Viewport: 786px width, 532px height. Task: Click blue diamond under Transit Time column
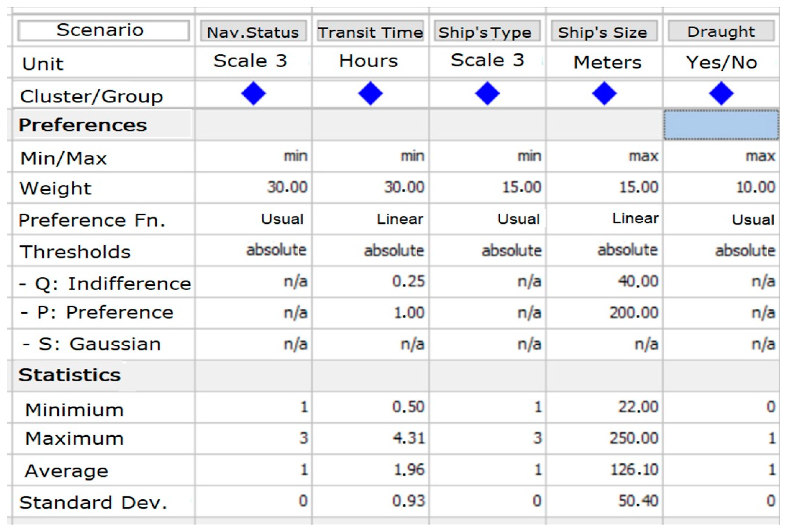[370, 93]
